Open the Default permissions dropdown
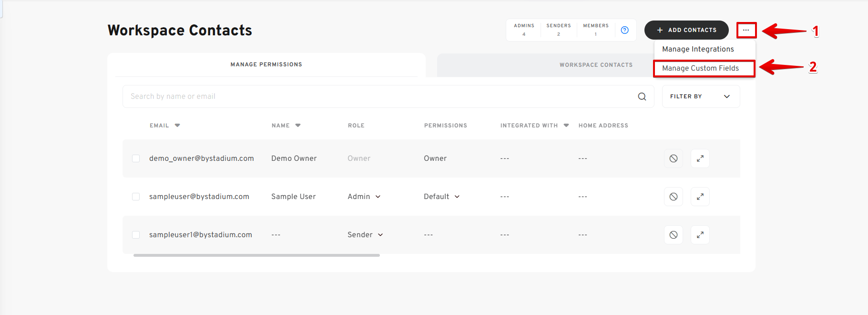This screenshot has width=868, height=315. click(x=441, y=197)
